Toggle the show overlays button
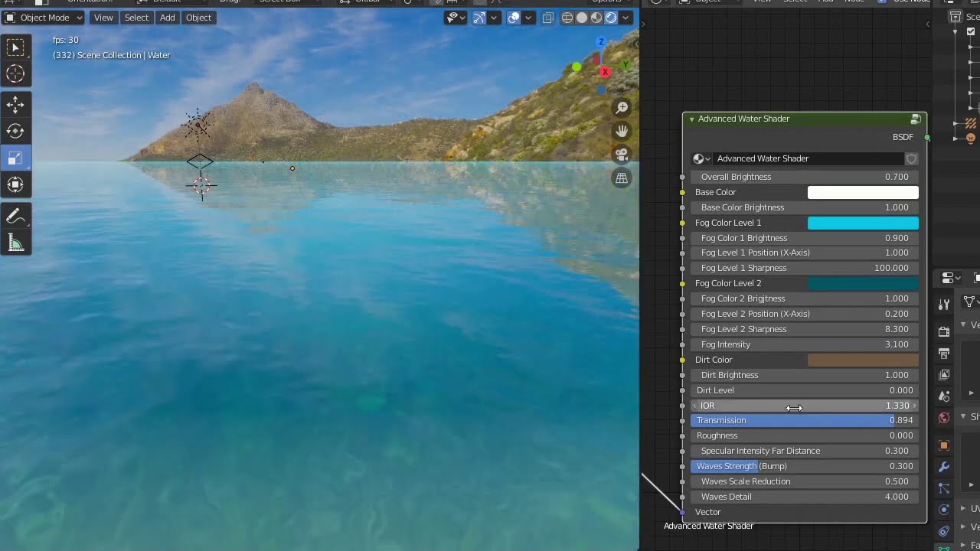This screenshot has width=980, height=551. [x=514, y=18]
